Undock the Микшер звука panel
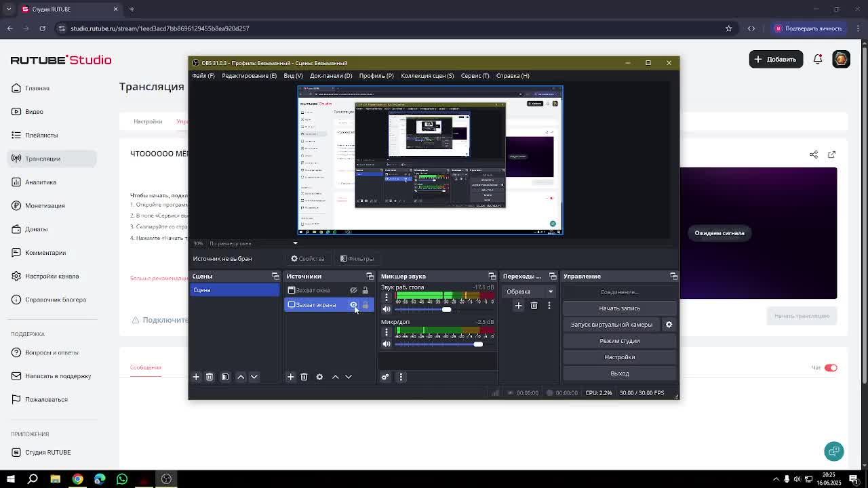This screenshot has width=868, height=488. pos(492,277)
